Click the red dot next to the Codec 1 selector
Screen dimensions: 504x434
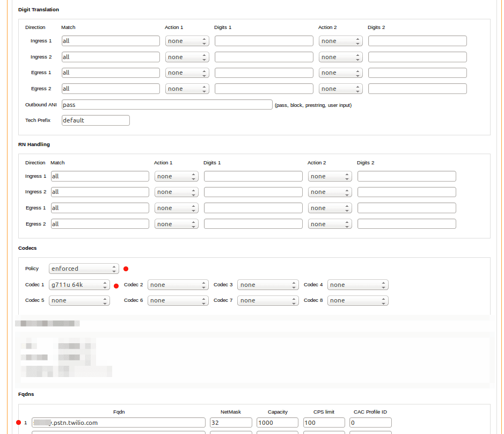[116, 286]
